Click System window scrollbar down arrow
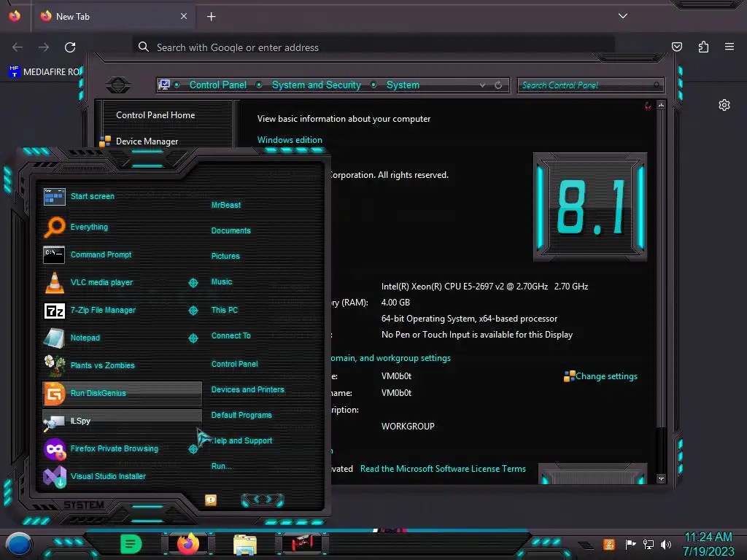This screenshot has width=747, height=560. coord(661,479)
